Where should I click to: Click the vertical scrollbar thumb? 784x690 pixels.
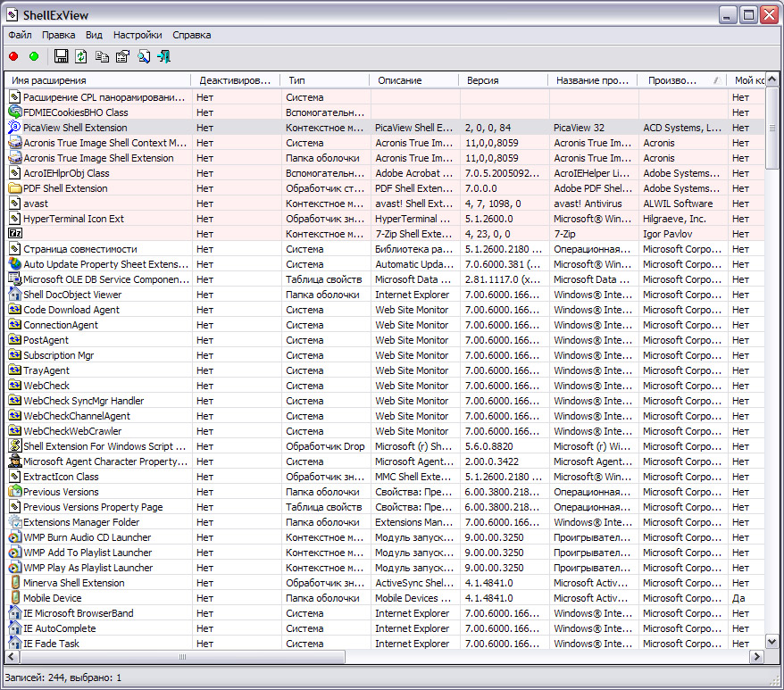pyautogui.click(x=772, y=128)
